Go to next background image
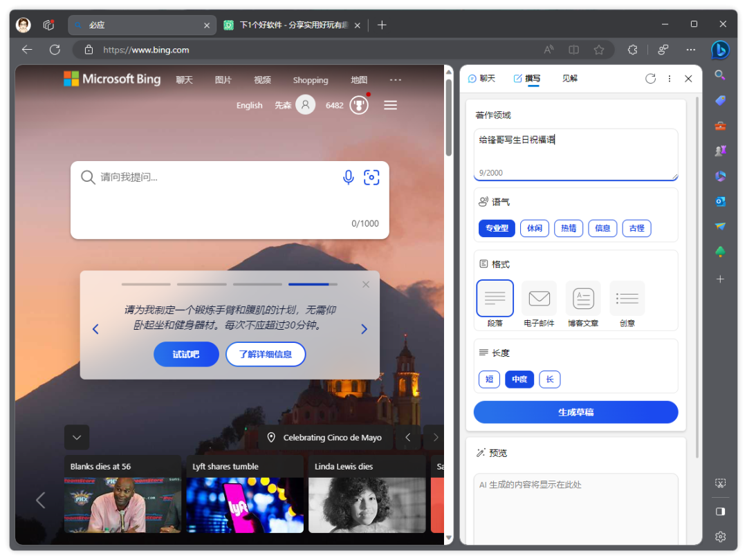The height and width of the screenshot is (560, 747). pos(434,437)
